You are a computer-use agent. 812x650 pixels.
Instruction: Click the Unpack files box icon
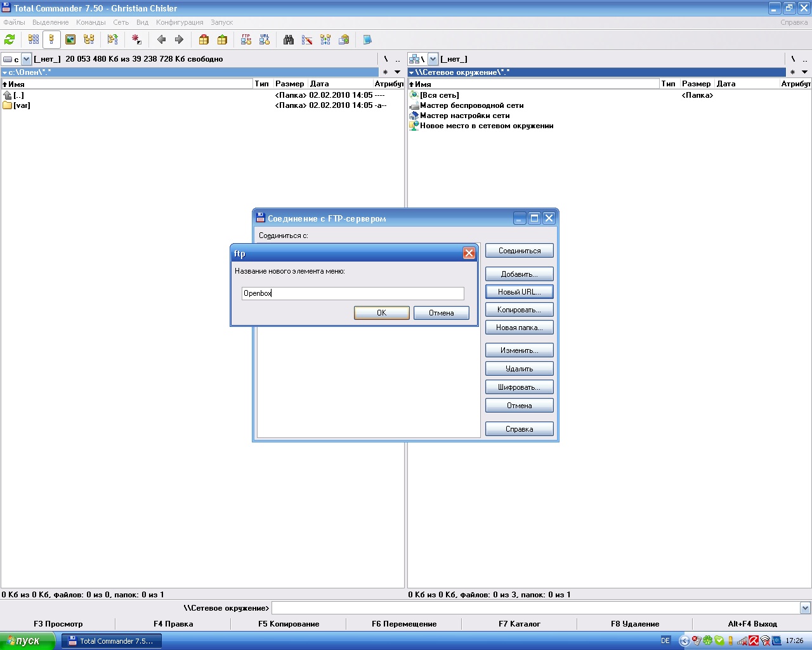coord(222,39)
